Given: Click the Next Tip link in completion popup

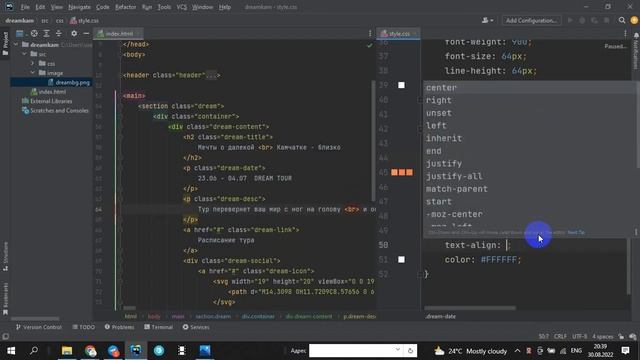Looking at the screenshot, I should (576, 232).
